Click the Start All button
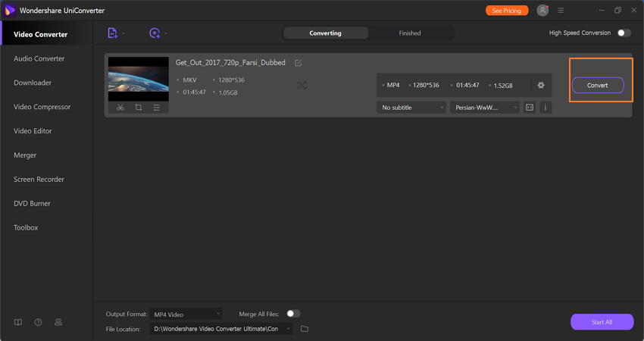 tap(602, 322)
